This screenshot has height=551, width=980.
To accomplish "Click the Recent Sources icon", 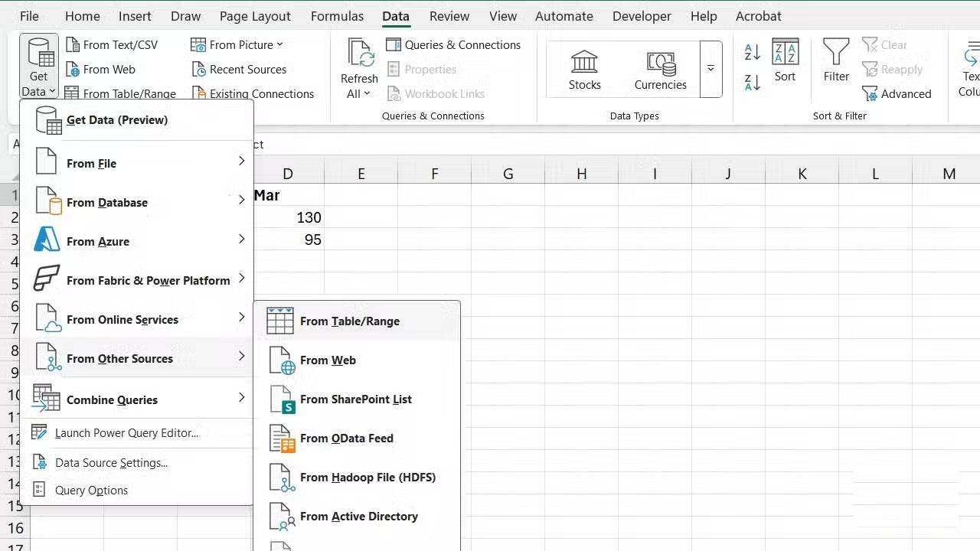I will [x=198, y=70].
